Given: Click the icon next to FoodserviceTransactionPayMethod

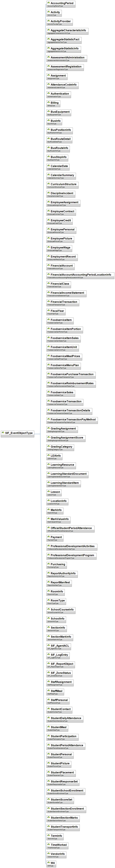Looking at the screenshot, I should 49,419.
